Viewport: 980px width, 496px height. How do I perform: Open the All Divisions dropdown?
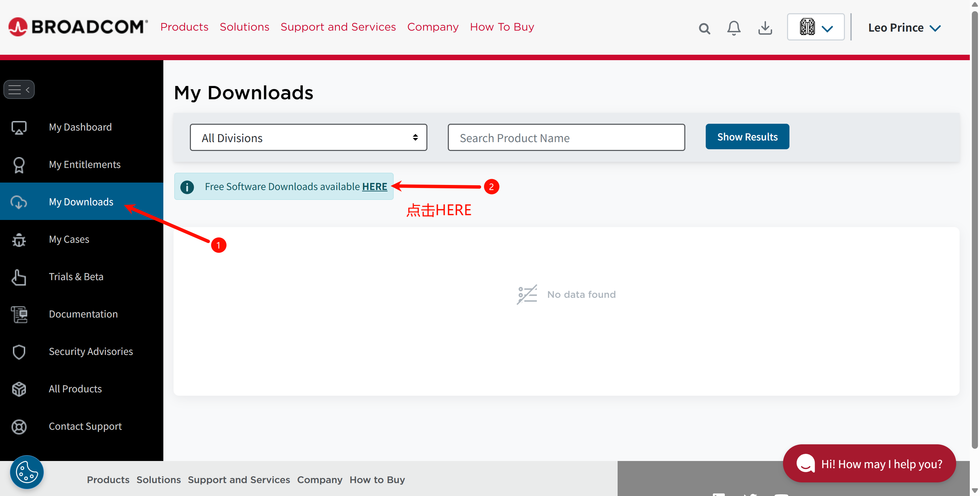tap(308, 137)
